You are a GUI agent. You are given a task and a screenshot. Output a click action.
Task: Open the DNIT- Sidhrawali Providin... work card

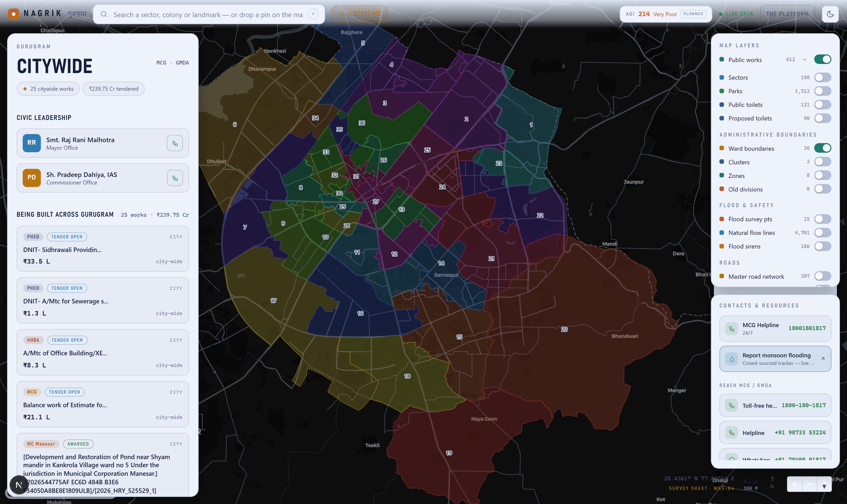(103, 249)
